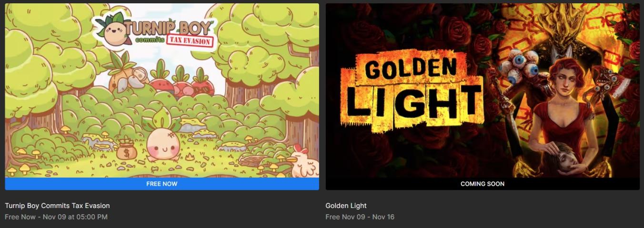Open the Turnip Boy Commits Tax Evasion title link
The image size is (644, 228).
(x=57, y=206)
